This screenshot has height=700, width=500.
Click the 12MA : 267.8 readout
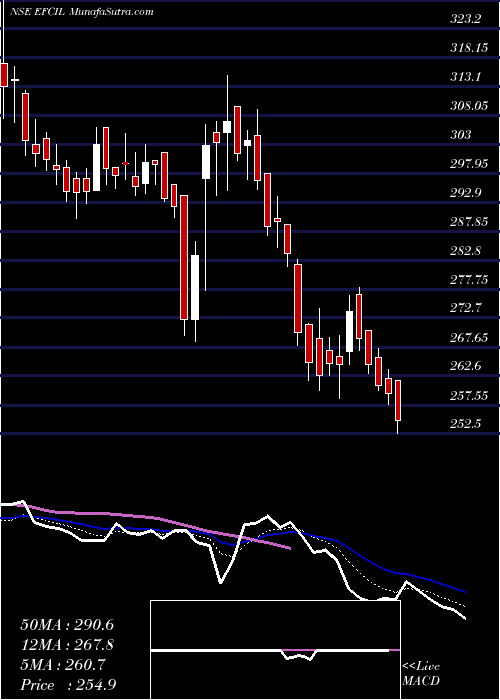coord(67,645)
